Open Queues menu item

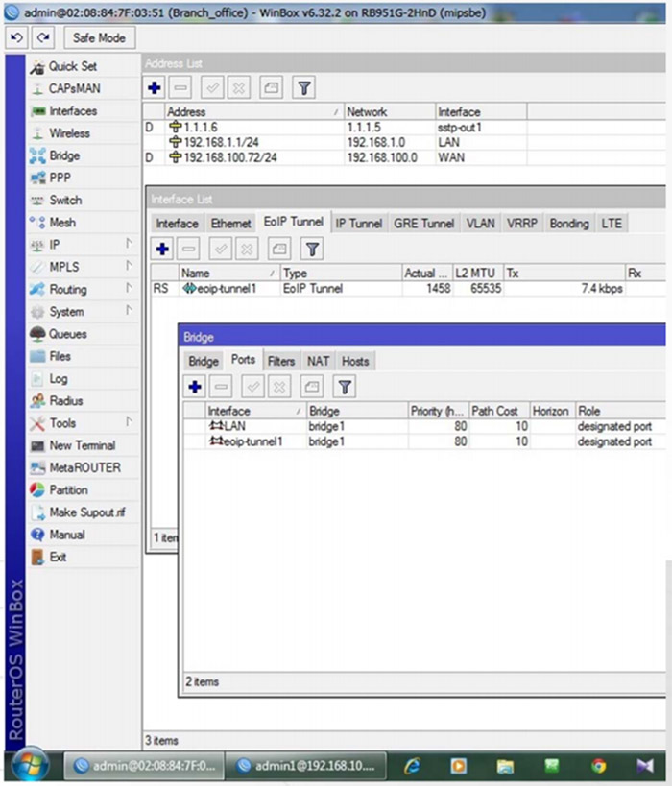point(68,334)
